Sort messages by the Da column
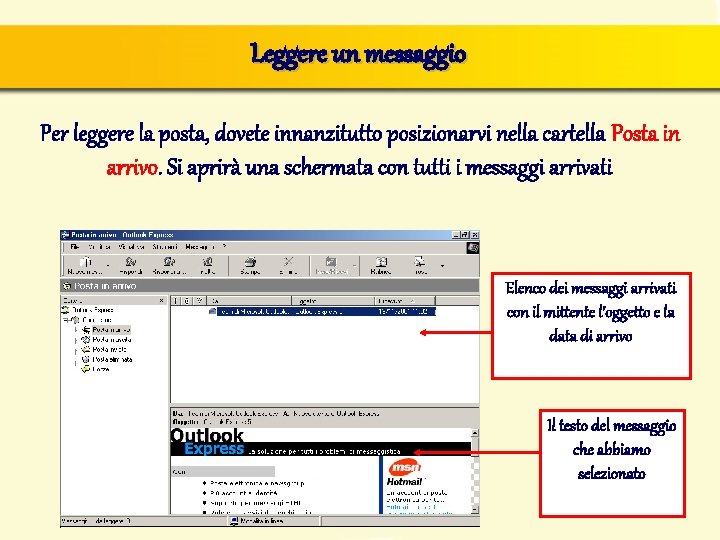 pos(249,301)
